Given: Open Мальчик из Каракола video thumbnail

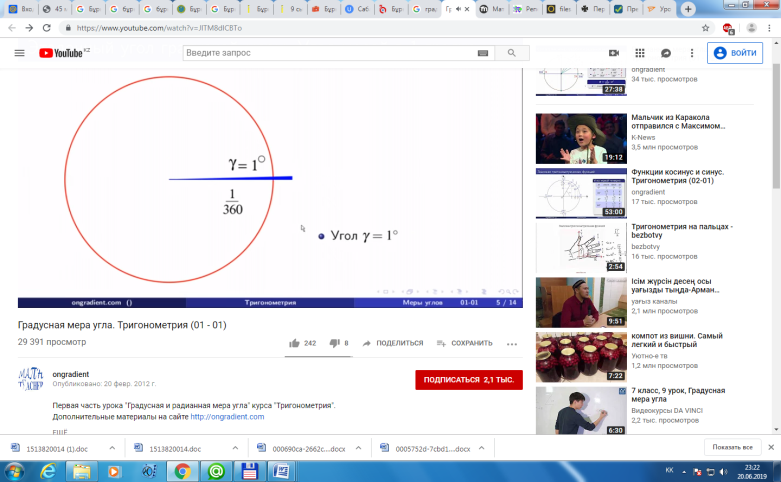Looking at the screenshot, I should coord(581,138).
